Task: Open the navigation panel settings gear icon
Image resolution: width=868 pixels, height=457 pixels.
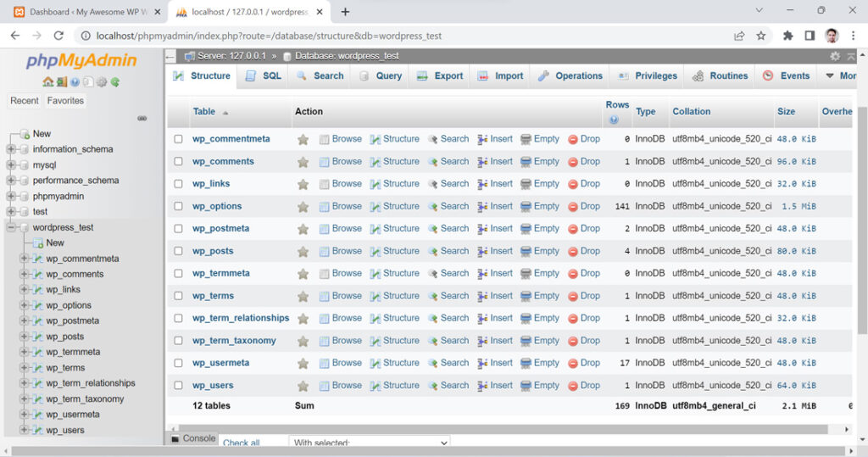Action: click(102, 82)
